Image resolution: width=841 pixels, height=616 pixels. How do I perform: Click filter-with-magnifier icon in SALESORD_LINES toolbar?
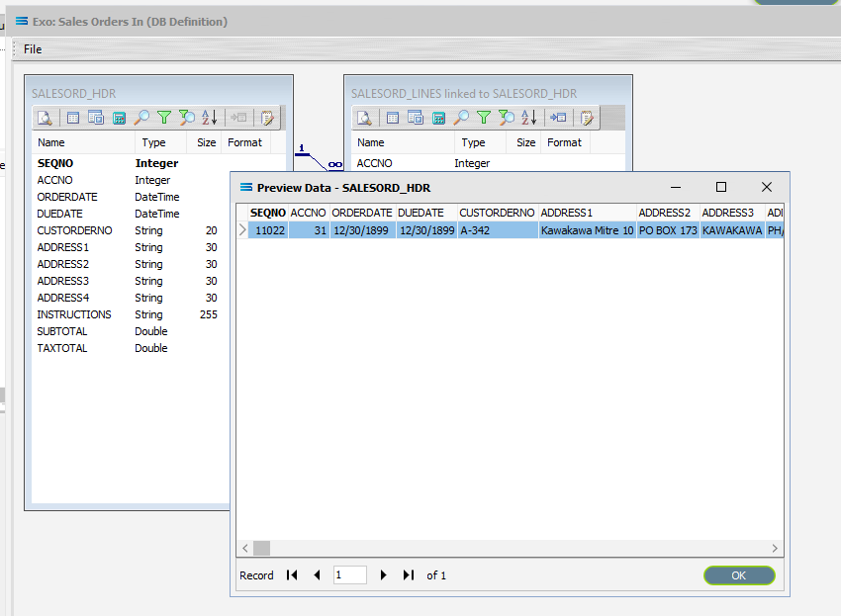tap(507, 118)
